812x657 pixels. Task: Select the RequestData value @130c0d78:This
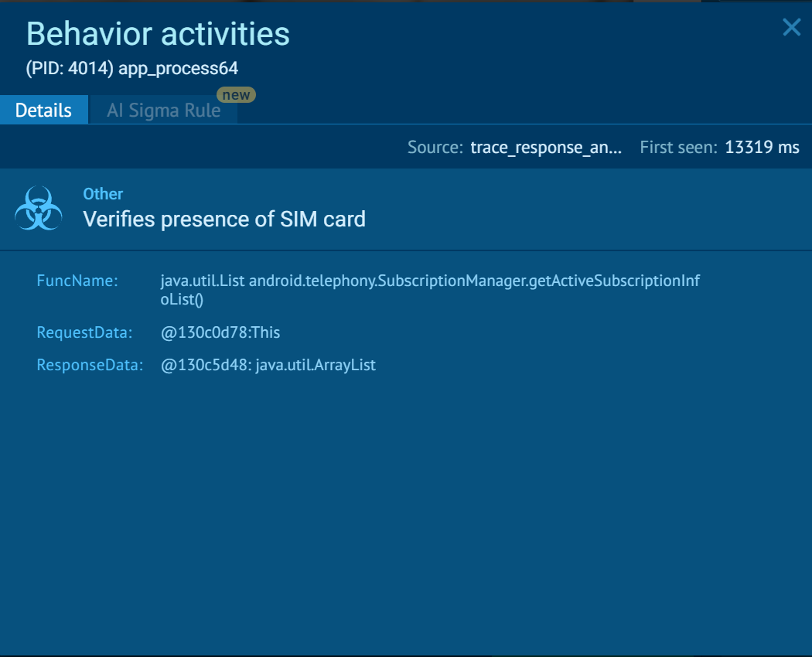tap(220, 332)
